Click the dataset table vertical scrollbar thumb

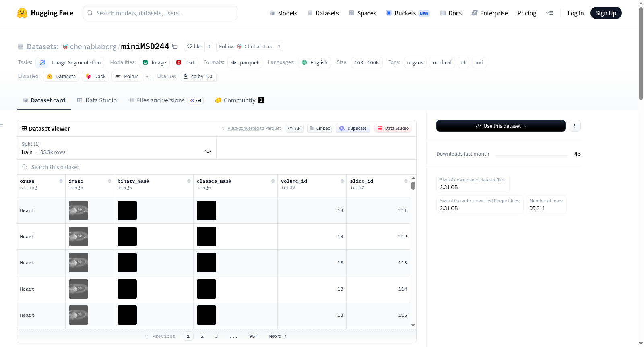click(413, 186)
